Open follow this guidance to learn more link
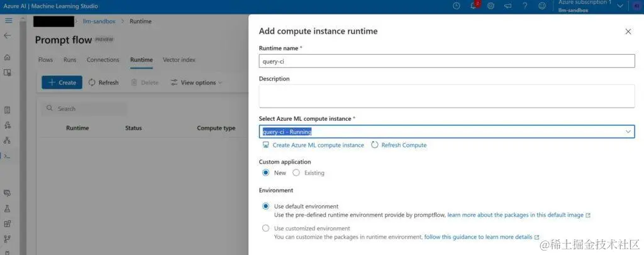This screenshot has height=255, width=644. (481, 237)
